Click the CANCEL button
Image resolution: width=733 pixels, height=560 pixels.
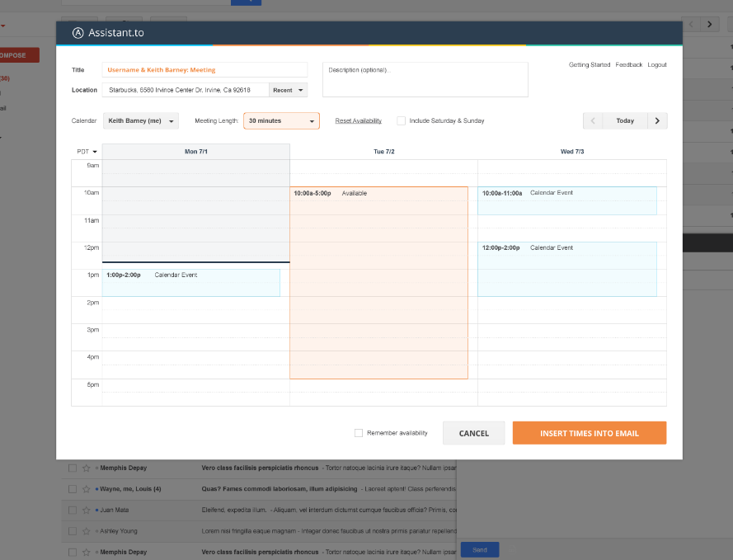pyautogui.click(x=473, y=433)
